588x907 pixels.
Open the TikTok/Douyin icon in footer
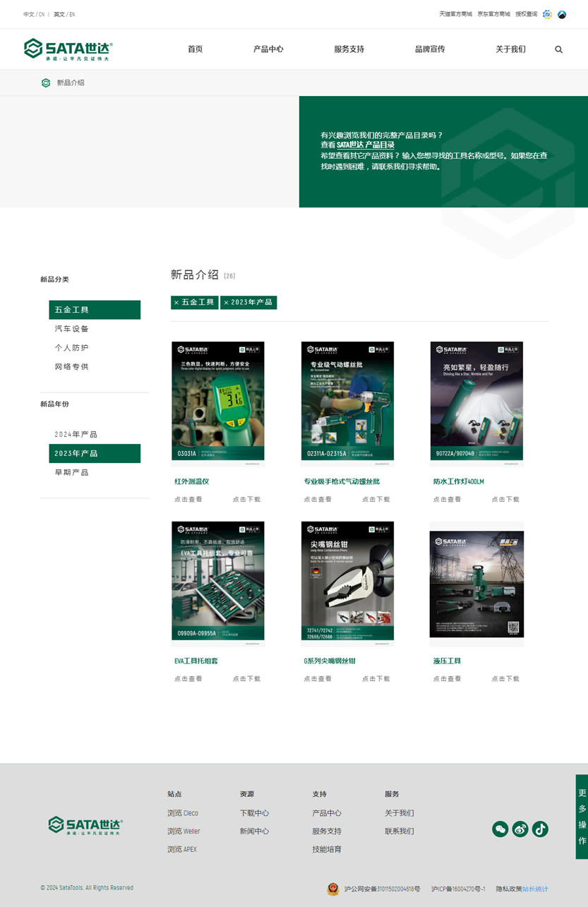coord(540,829)
